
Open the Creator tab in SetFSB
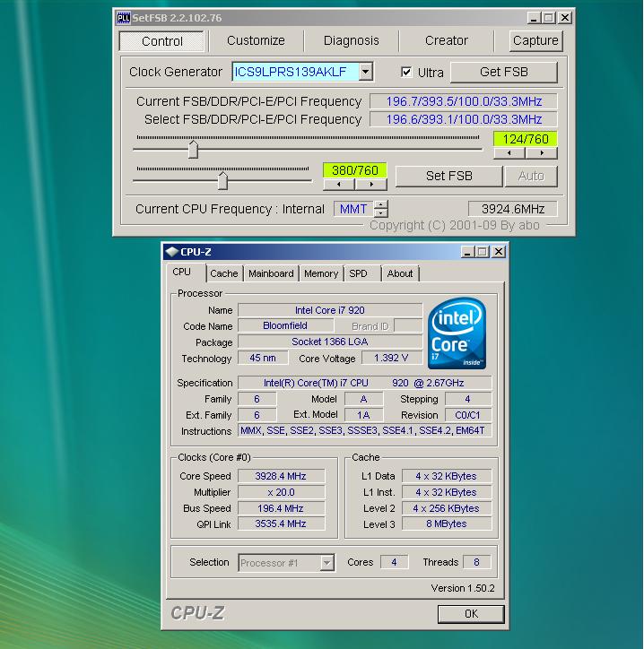(446, 40)
